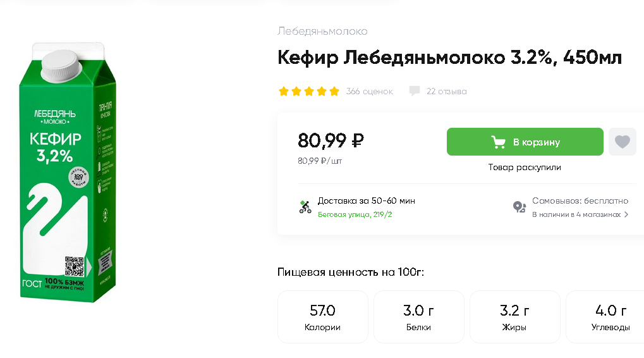Change delivery address Беговая улица, 219/2
644x358 pixels.
coord(355,214)
